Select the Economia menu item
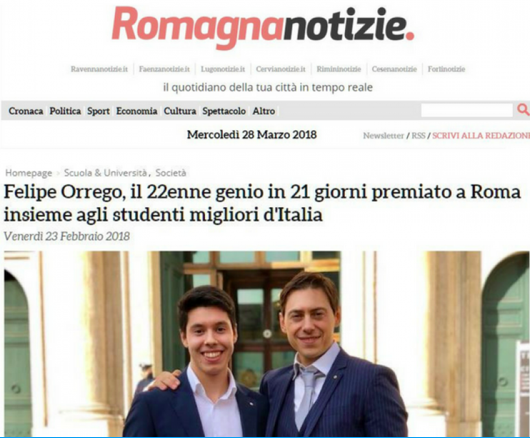 tap(137, 111)
